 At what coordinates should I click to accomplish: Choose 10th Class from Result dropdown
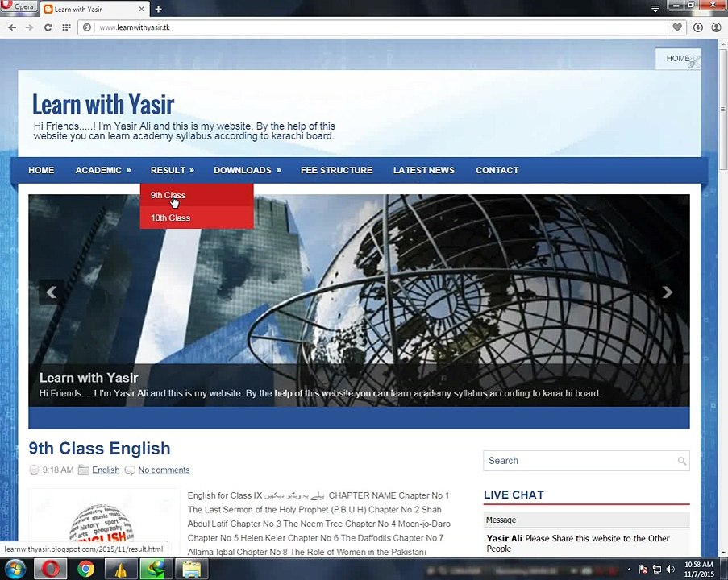click(x=197, y=217)
